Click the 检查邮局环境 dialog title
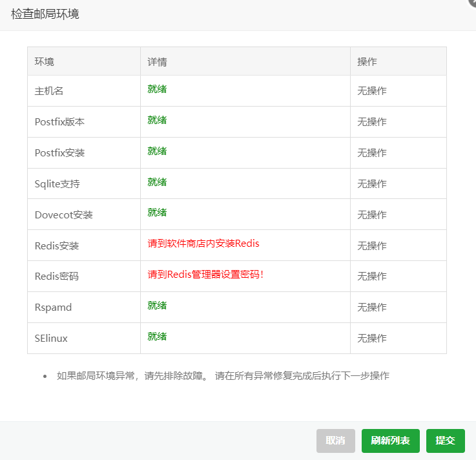 tap(45, 14)
